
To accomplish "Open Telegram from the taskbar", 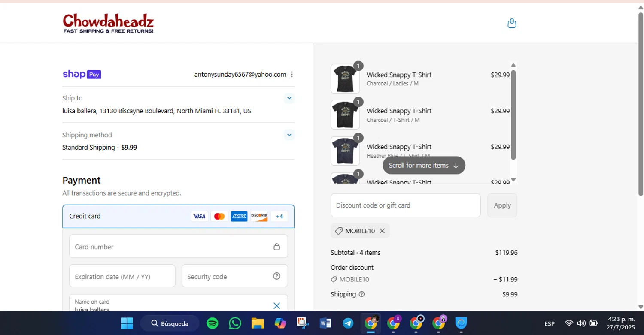I will pyautogui.click(x=348, y=323).
